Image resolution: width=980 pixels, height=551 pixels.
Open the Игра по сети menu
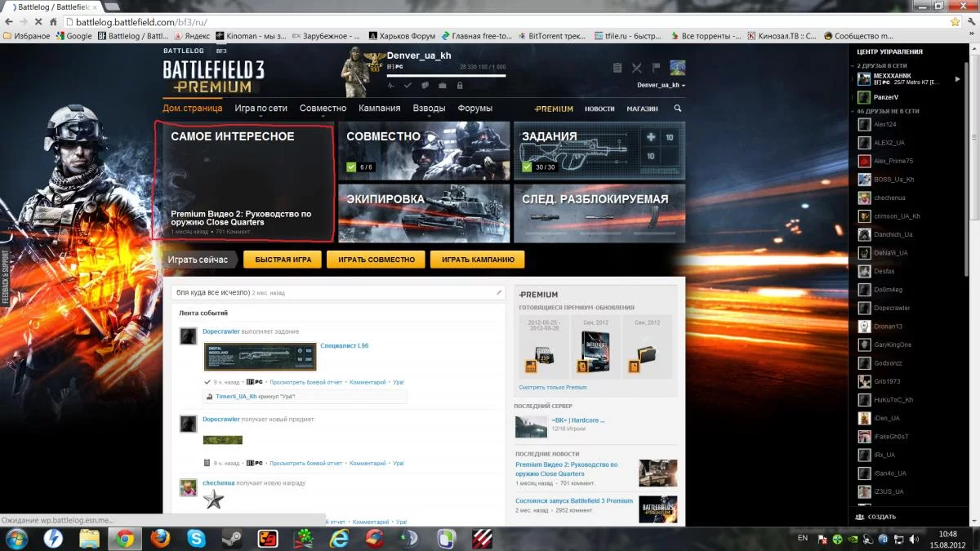point(261,109)
